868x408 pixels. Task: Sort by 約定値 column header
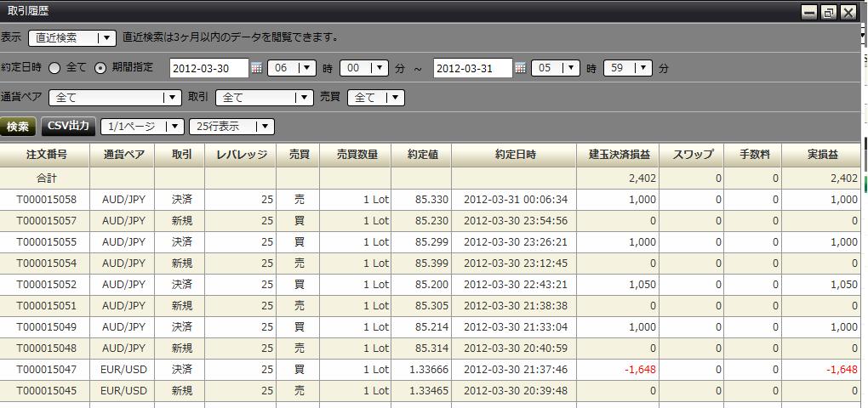[421, 155]
